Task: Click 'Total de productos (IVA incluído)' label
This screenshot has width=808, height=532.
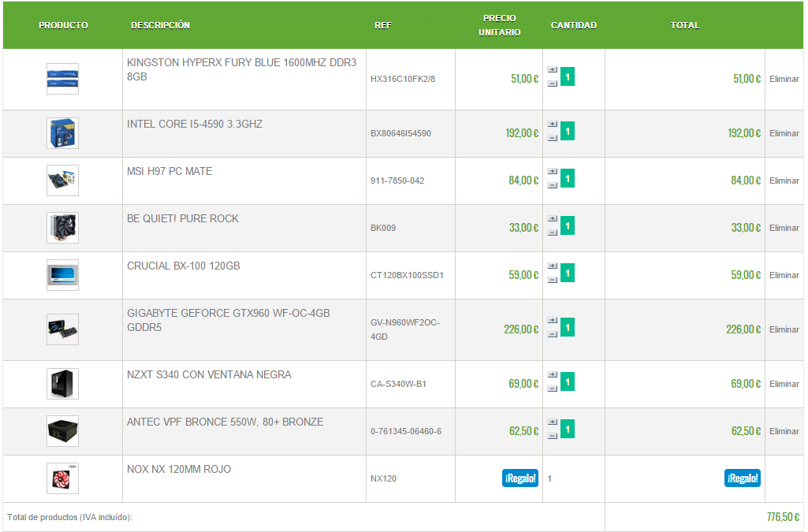Action: (x=69, y=518)
